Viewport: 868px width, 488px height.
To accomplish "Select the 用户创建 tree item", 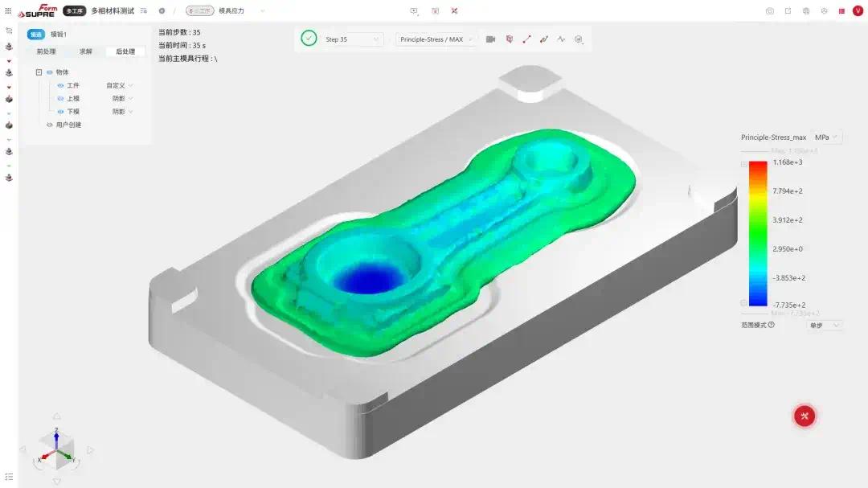I will point(68,125).
